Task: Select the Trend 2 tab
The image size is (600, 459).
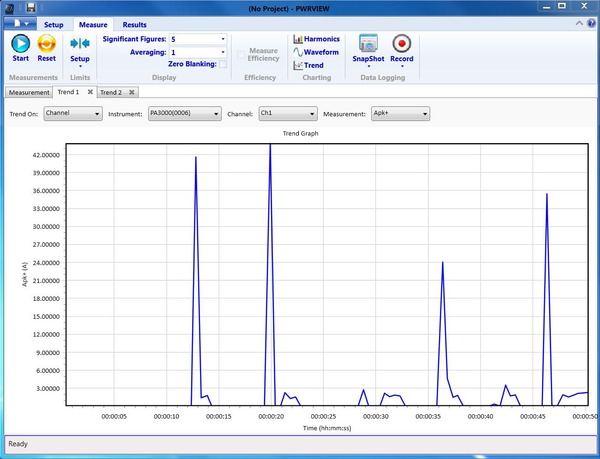Action: [x=110, y=92]
